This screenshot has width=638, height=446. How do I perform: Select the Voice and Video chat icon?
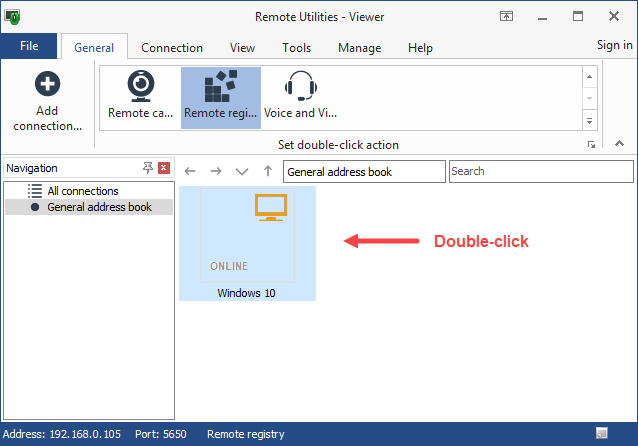(300, 97)
